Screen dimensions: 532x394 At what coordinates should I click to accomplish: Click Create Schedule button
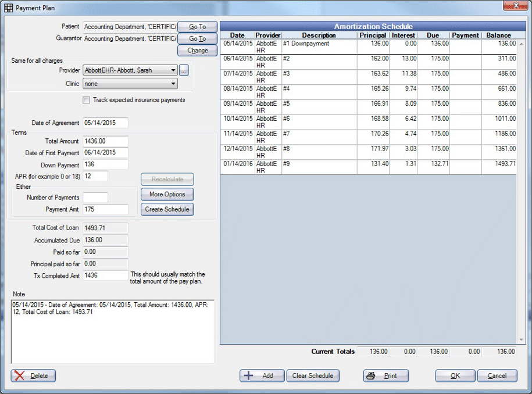click(167, 209)
